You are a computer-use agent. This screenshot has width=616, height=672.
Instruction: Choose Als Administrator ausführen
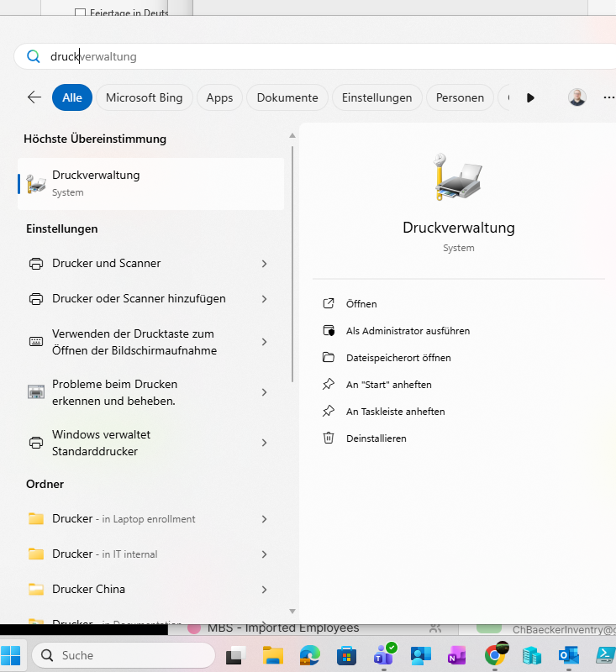tap(408, 331)
